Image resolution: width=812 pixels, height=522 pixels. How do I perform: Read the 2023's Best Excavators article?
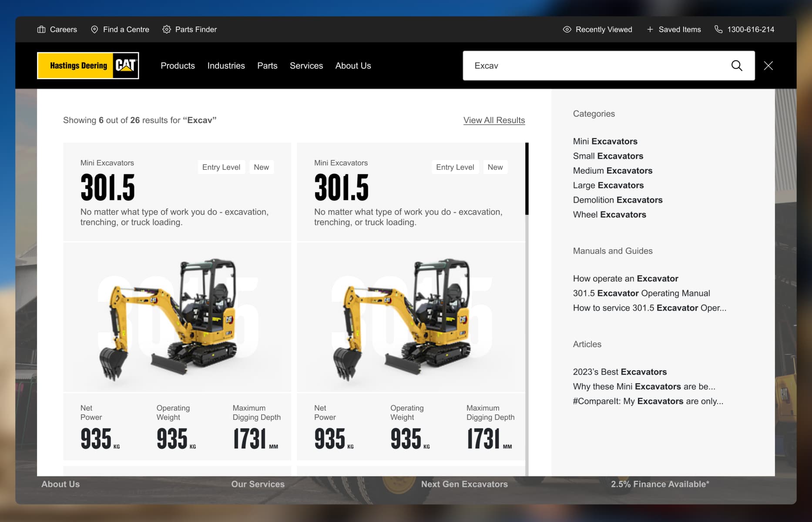click(x=620, y=371)
